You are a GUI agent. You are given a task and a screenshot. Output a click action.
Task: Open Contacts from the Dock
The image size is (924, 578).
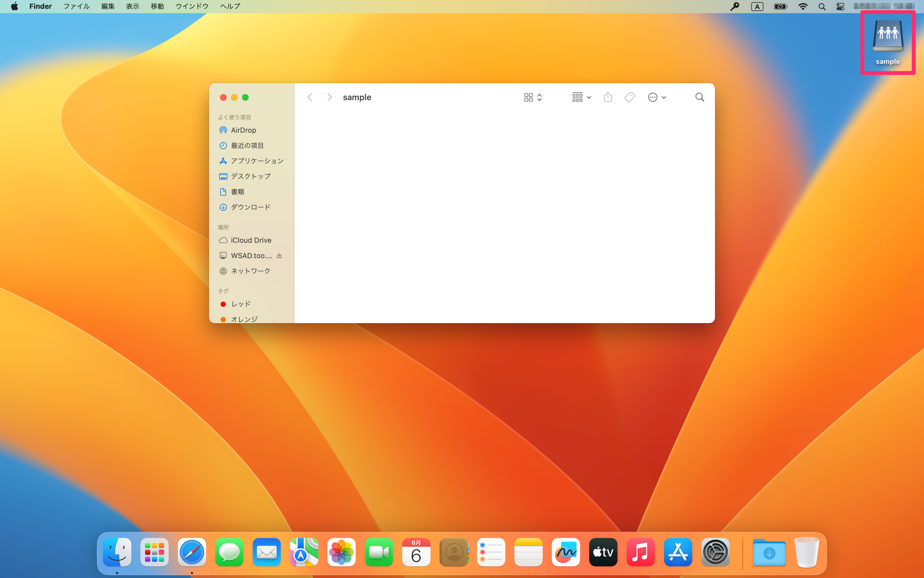click(454, 552)
